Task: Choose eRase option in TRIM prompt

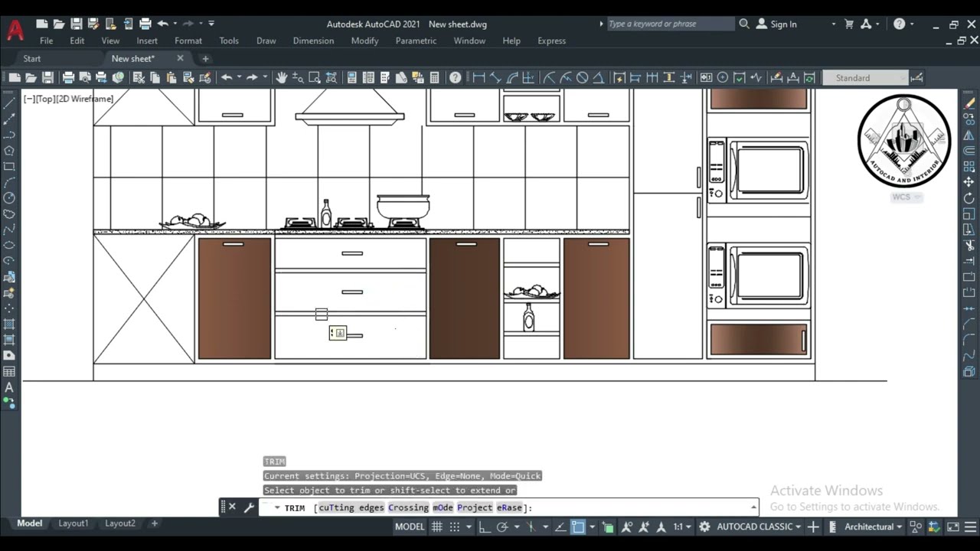Action: (509, 507)
